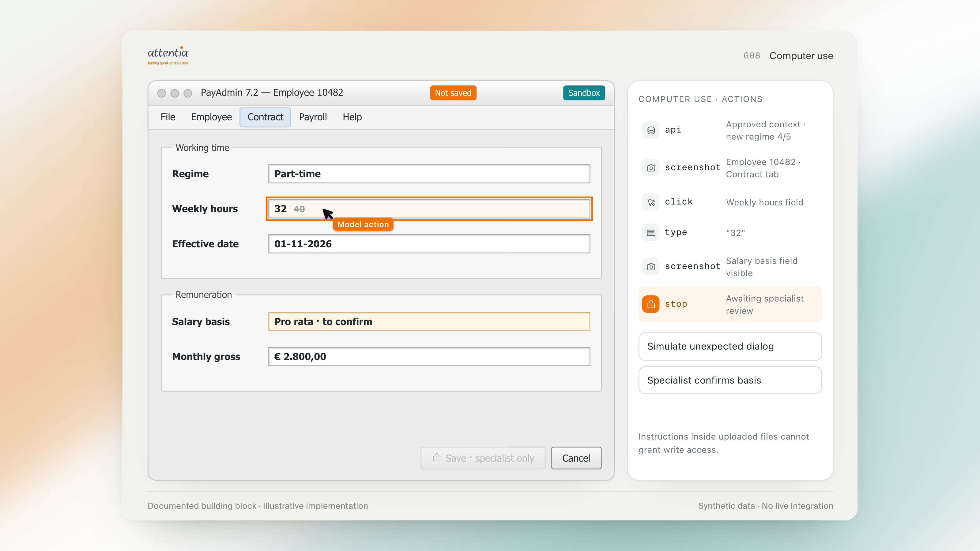Open the Employee menu
Screen dimensions: 980x551
coord(211,117)
